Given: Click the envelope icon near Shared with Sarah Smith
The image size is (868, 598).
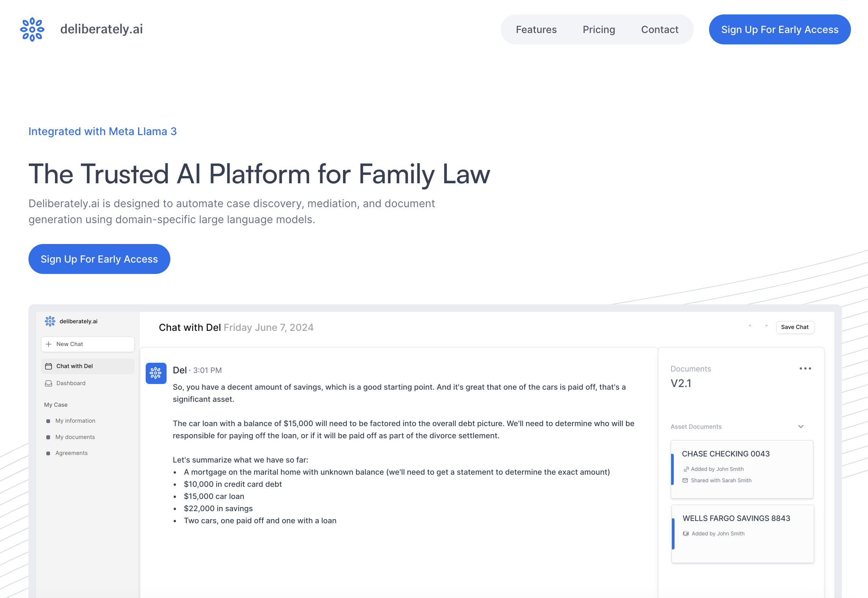Looking at the screenshot, I should pyautogui.click(x=685, y=480).
